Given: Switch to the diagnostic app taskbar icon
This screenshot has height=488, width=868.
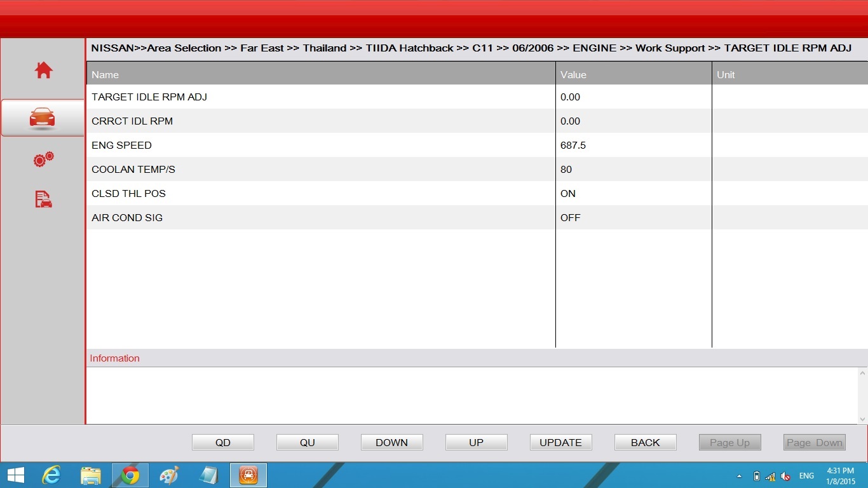Looking at the screenshot, I should coord(248,475).
